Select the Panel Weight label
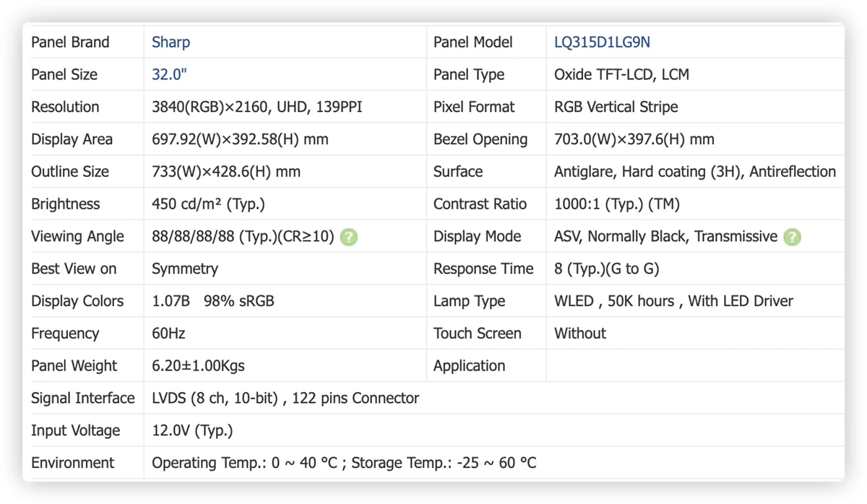Image resolution: width=867 pixels, height=504 pixels. (74, 366)
